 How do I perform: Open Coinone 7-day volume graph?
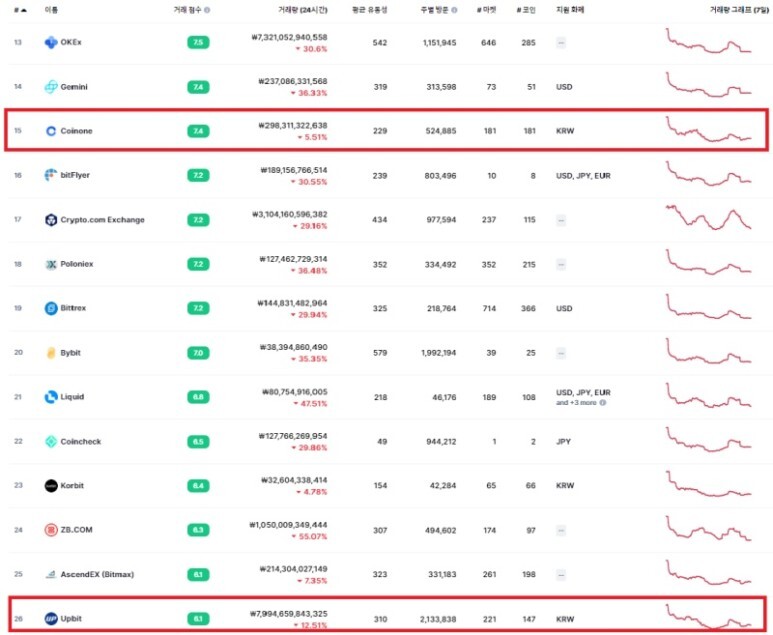[x=708, y=129]
